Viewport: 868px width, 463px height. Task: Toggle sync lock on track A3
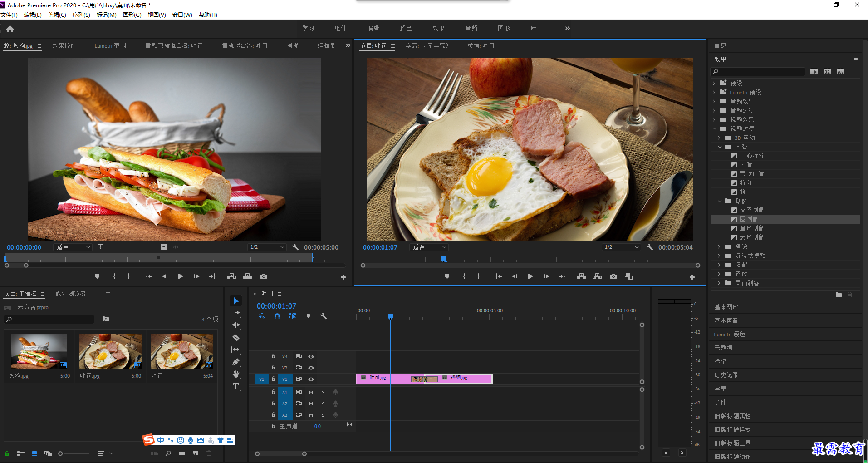299,414
